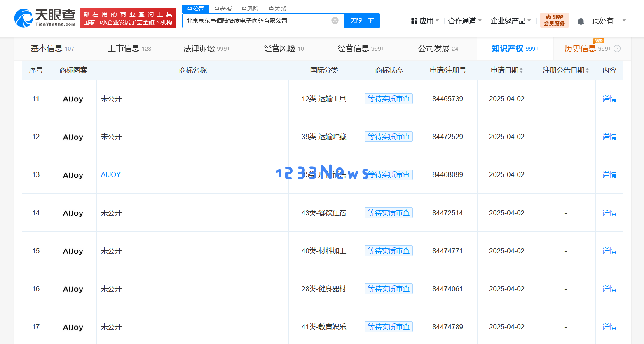Sort by 申请日期 column arrows

(x=521, y=71)
